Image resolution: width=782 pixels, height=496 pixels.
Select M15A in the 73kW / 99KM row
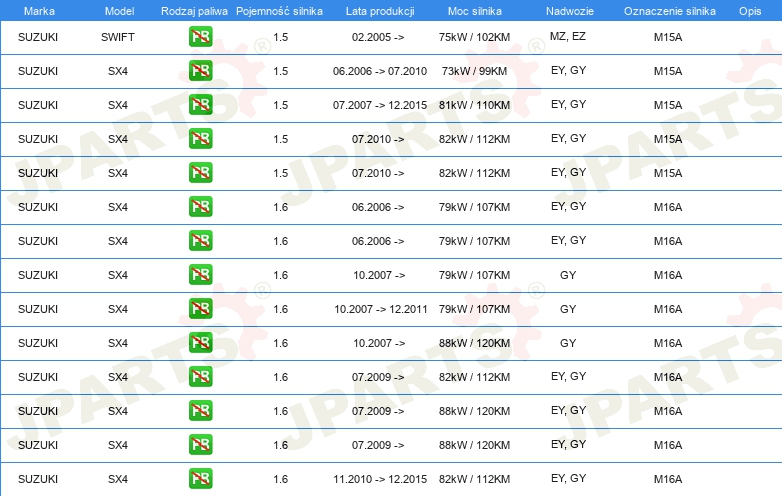tap(668, 71)
